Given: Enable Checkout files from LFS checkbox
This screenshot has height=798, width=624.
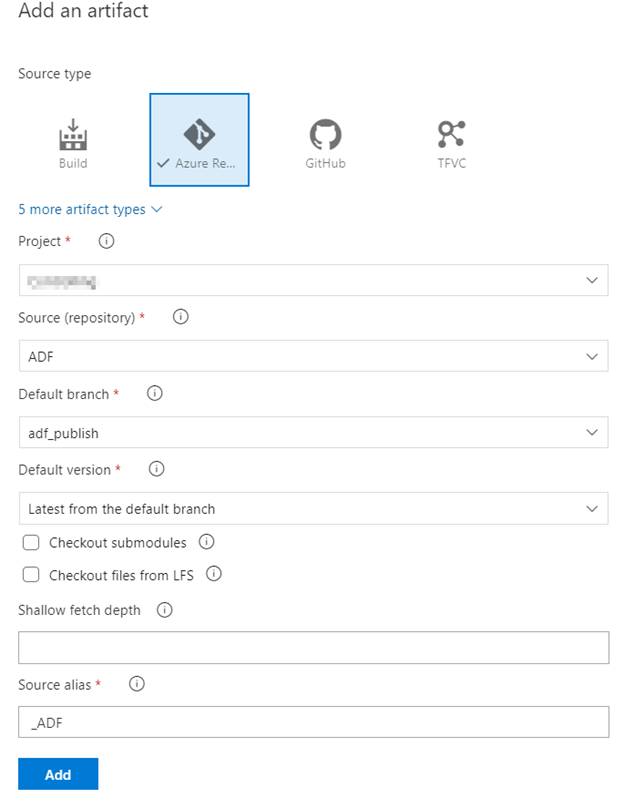Looking at the screenshot, I should (31, 575).
